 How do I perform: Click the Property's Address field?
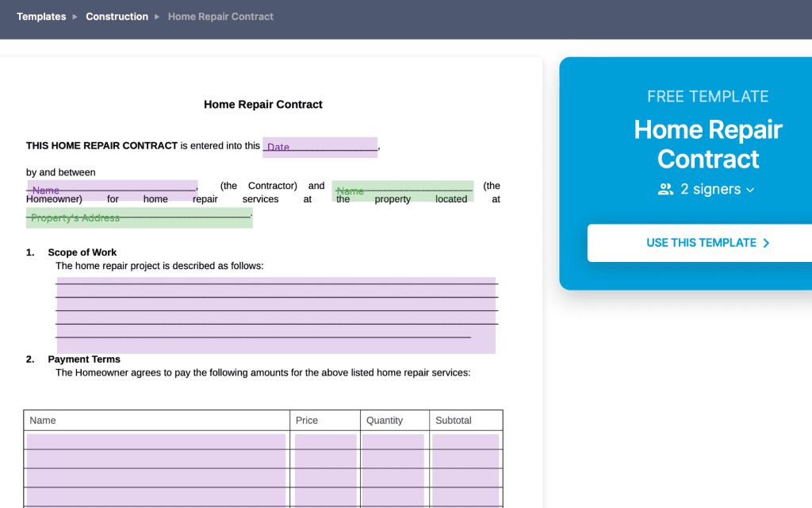click(139, 217)
